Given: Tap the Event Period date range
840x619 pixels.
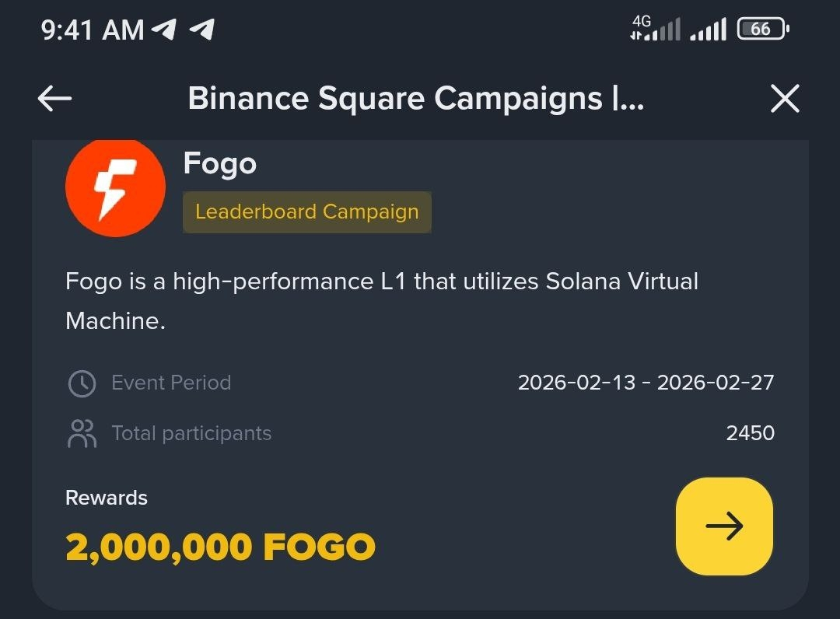Looking at the screenshot, I should click(x=646, y=383).
